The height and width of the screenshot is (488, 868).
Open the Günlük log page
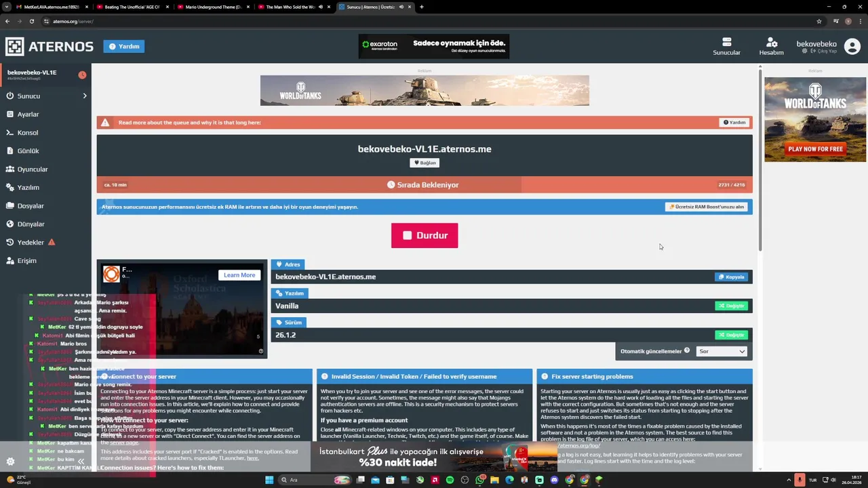[x=28, y=150]
